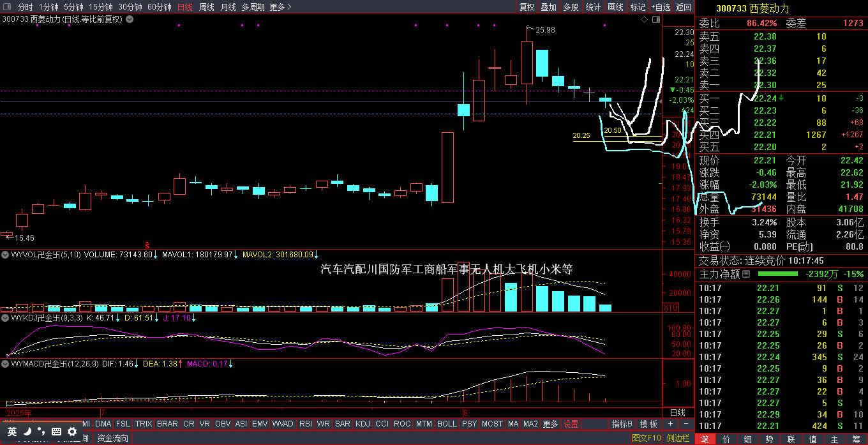
Task: Select the SAR indicator
Action: click(x=343, y=423)
